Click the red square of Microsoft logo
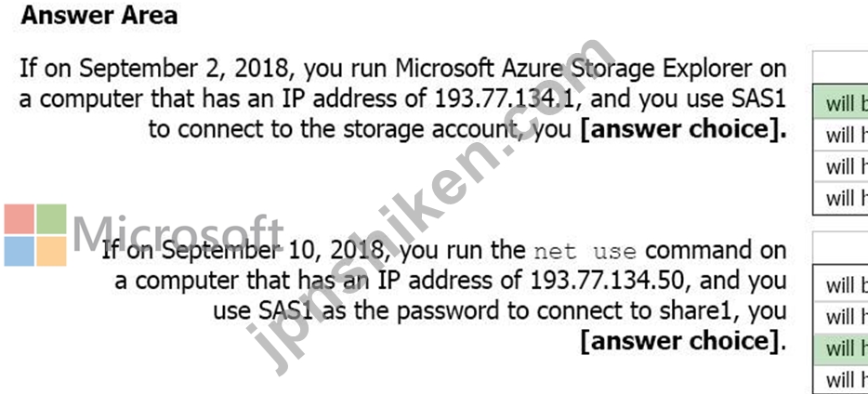 (20, 219)
